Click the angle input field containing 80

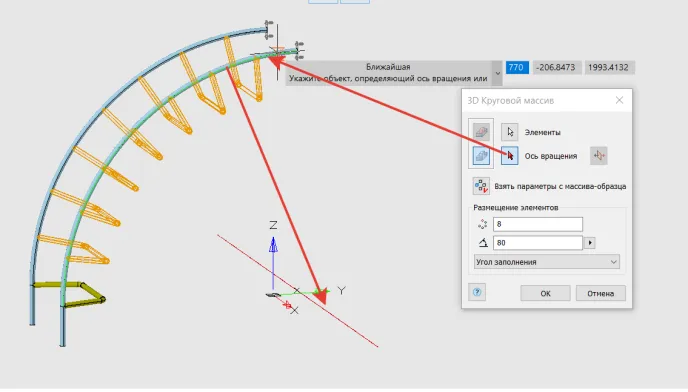coord(538,243)
